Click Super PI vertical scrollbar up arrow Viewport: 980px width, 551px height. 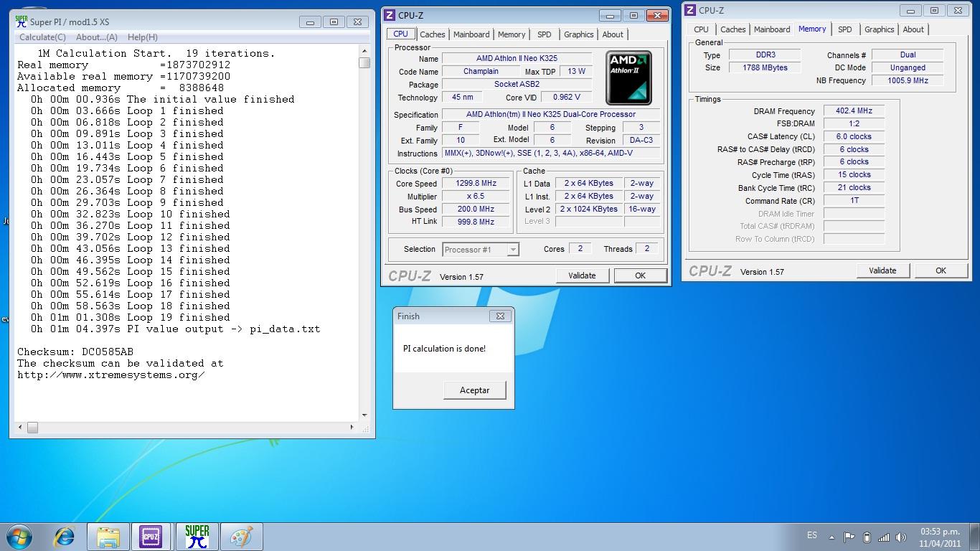point(364,52)
